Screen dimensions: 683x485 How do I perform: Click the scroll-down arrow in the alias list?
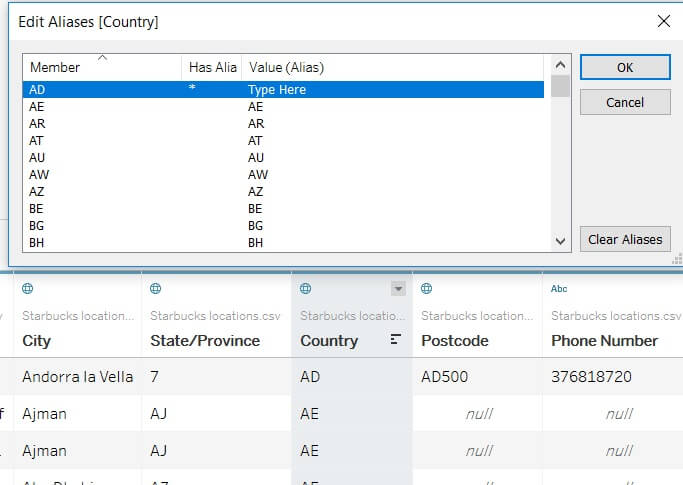561,241
